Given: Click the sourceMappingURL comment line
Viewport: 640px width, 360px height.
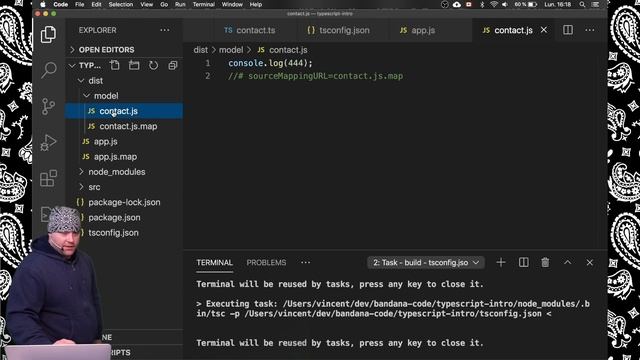Looking at the screenshot, I should click(315, 76).
